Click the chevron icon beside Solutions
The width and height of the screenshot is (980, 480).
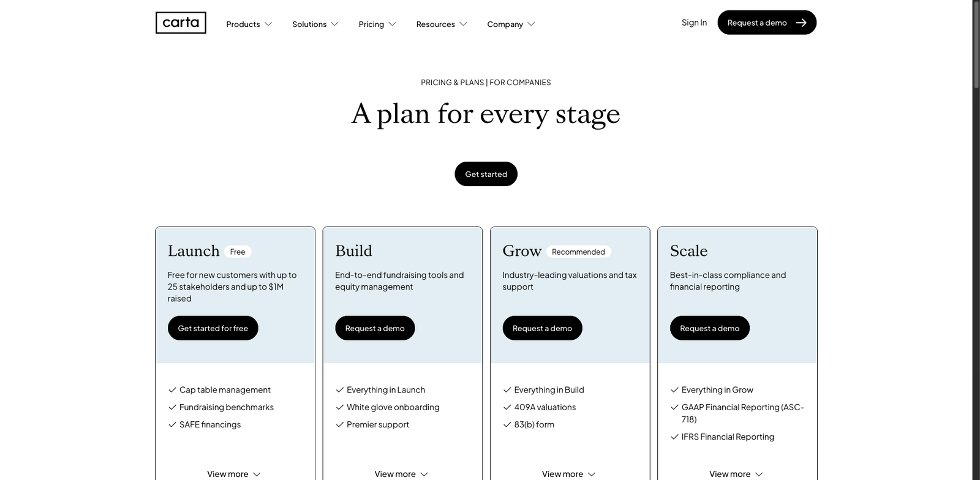pos(334,24)
